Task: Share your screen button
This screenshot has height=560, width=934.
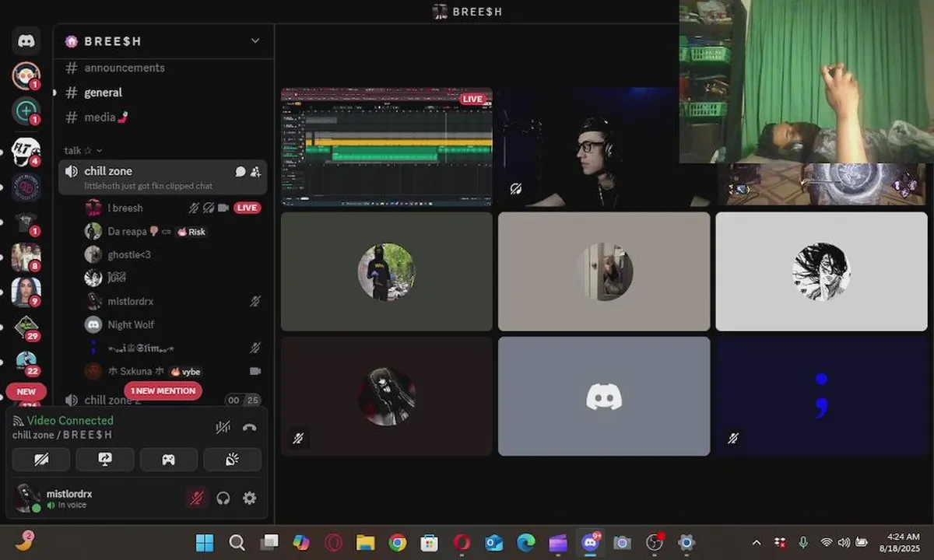Action: [x=105, y=460]
